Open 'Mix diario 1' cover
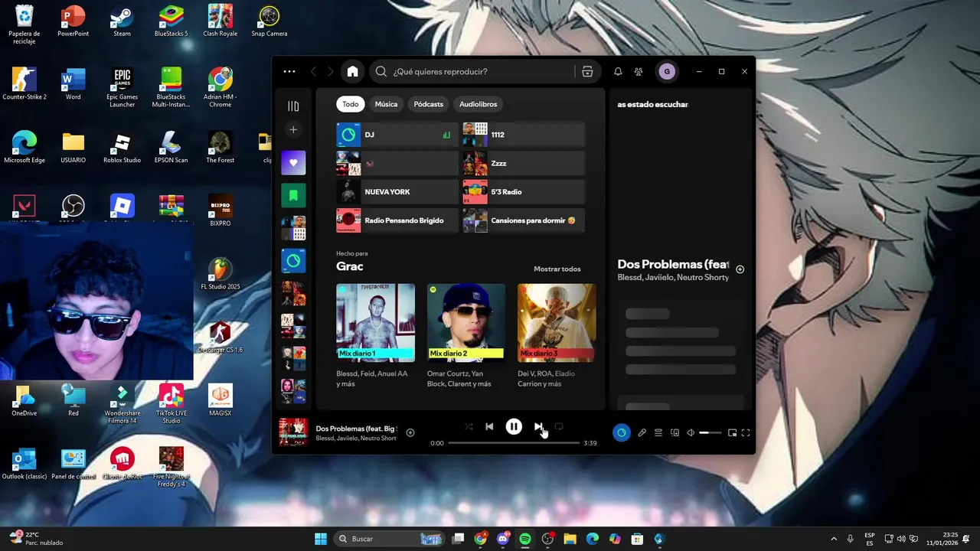The image size is (980, 551). click(375, 323)
